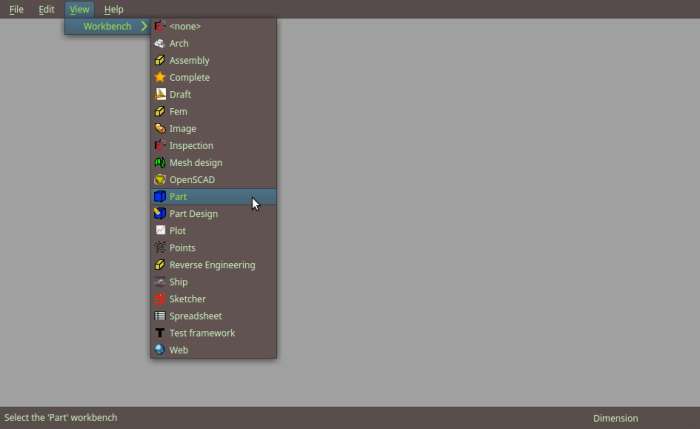Viewport: 700px width, 429px height.
Task: Click the Draft workbench icon
Action: pyautogui.click(x=160, y=94)
